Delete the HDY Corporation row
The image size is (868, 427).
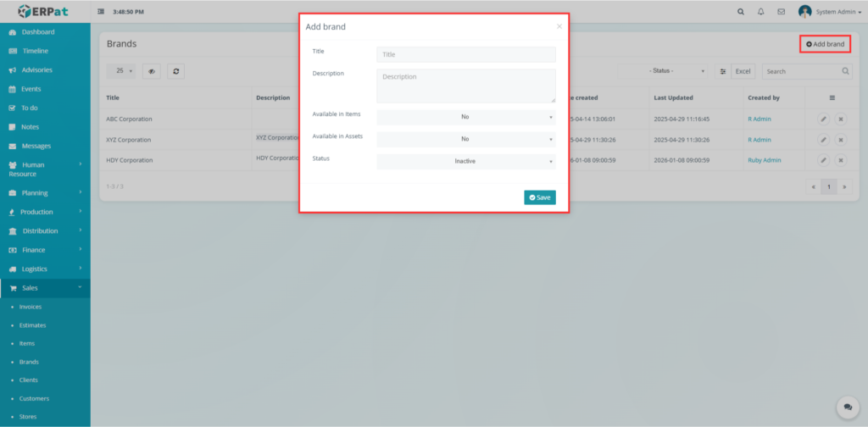(x=840, y=160)
